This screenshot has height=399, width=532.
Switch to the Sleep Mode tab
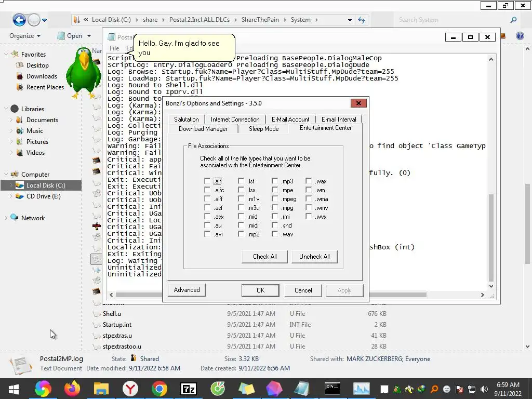tap(263, 129)
